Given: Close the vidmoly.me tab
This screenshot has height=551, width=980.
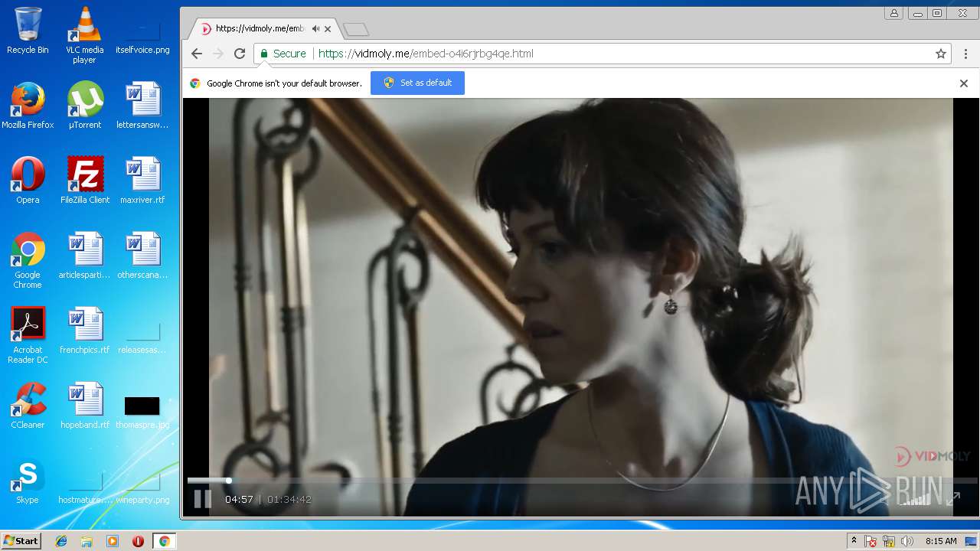Looking at the screenshot, I should click(x=328, y=29).
